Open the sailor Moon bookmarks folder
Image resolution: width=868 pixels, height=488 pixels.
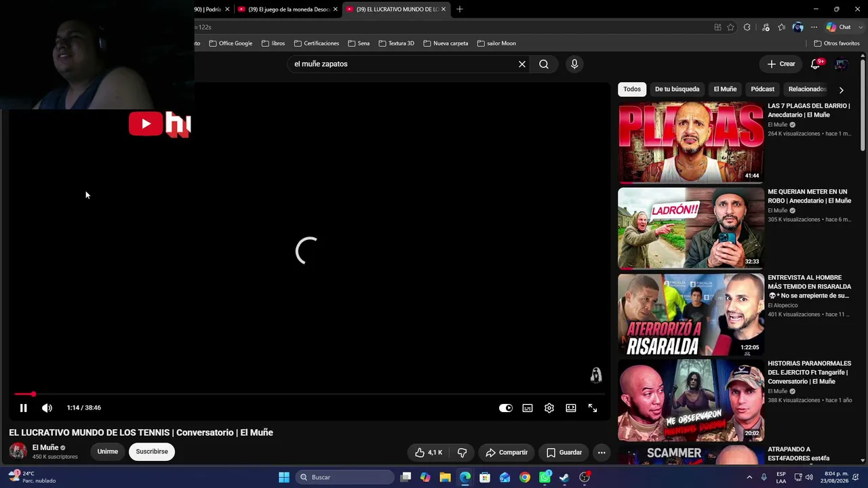tap(496, 43)
